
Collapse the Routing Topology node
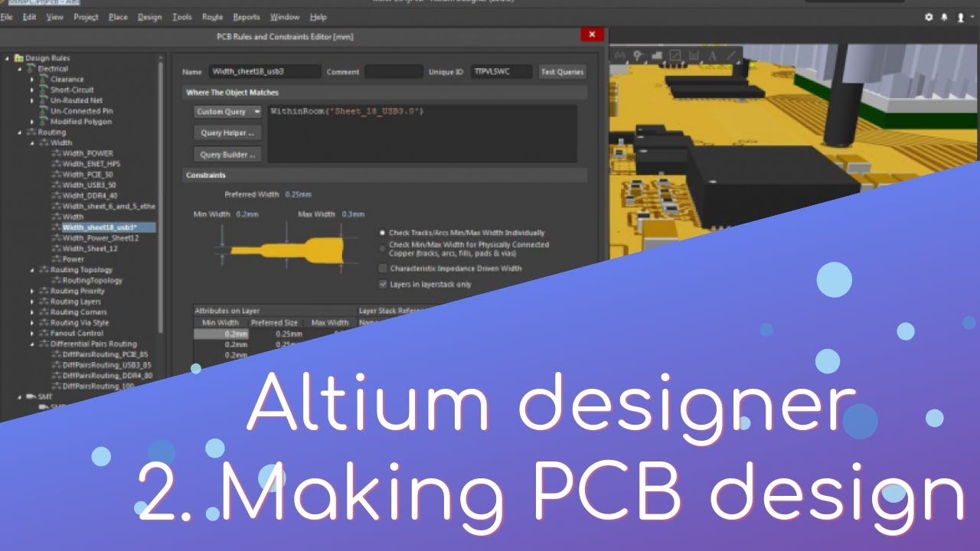tap(32, 270)
